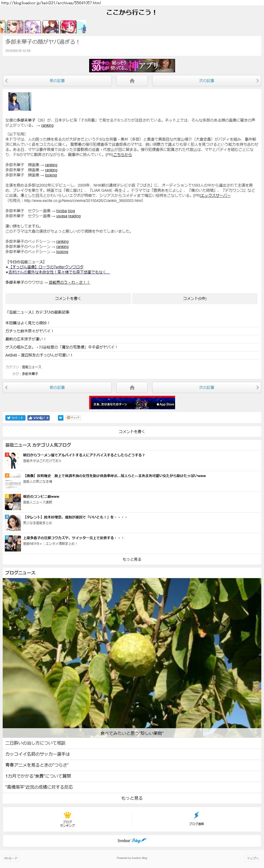
Task: Open the lightning ブログ速報 icon
Action: coord(196,819)
